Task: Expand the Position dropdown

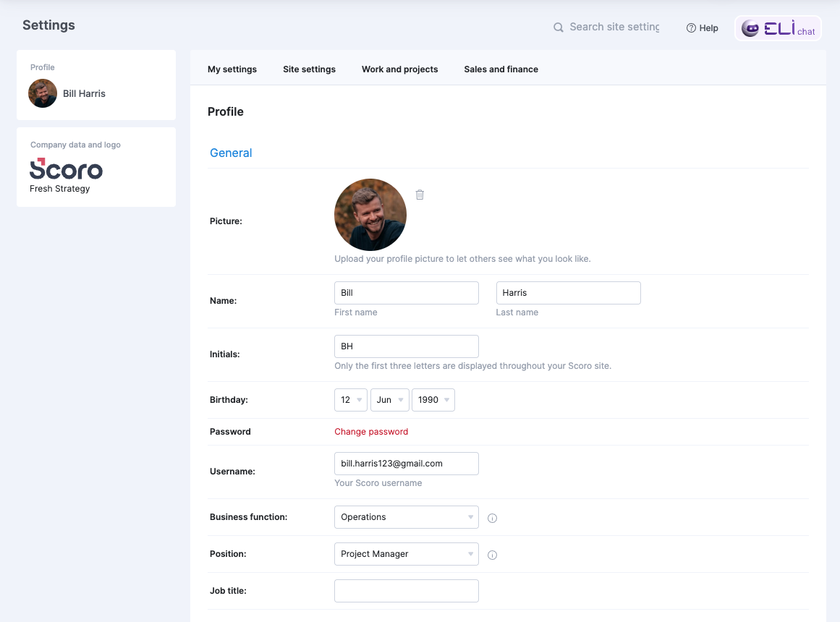Action: (x=407, y=554)
